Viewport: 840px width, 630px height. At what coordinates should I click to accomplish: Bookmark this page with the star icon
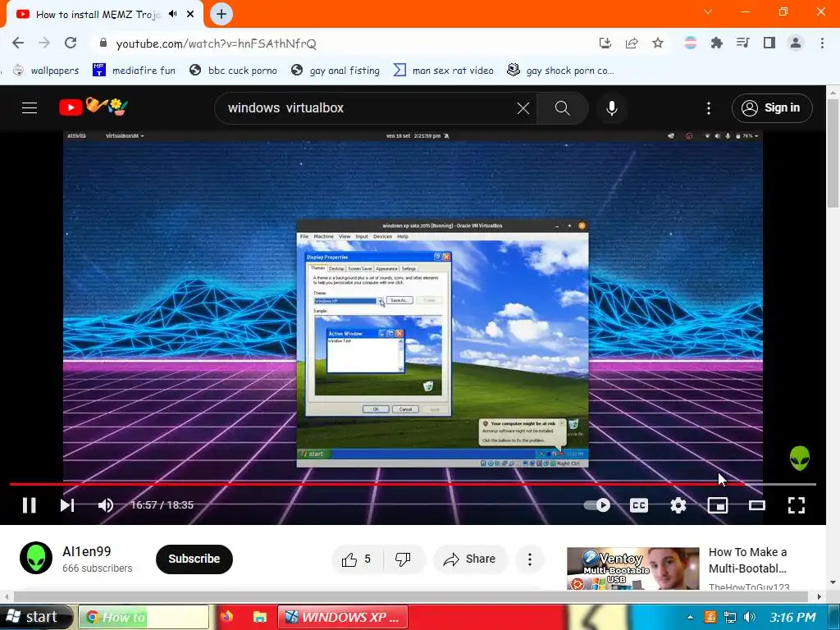pos(658,43)
